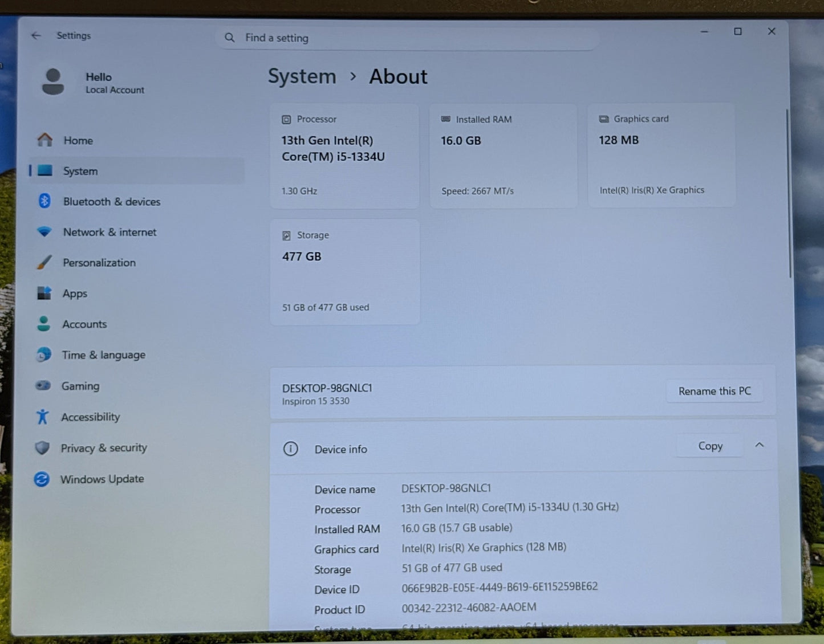Image resolution: width=824 pixels, height=644 pixels.
Task: Click the Storage drive icon
Action: (286, 235)
